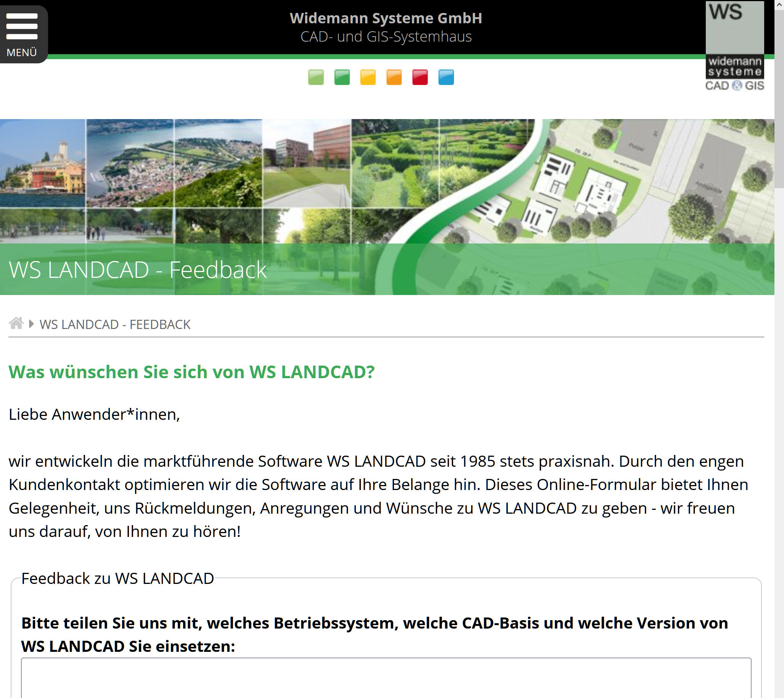Click the blue square icon
The image size is (784, 698).
pyautogui.click(x=446, y=77)
